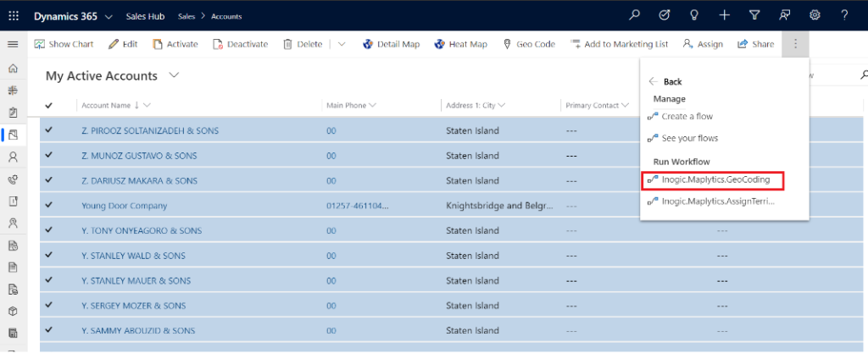Open the app launcher waffle icon
Screen dimensions: 868x353
[14, 15]
